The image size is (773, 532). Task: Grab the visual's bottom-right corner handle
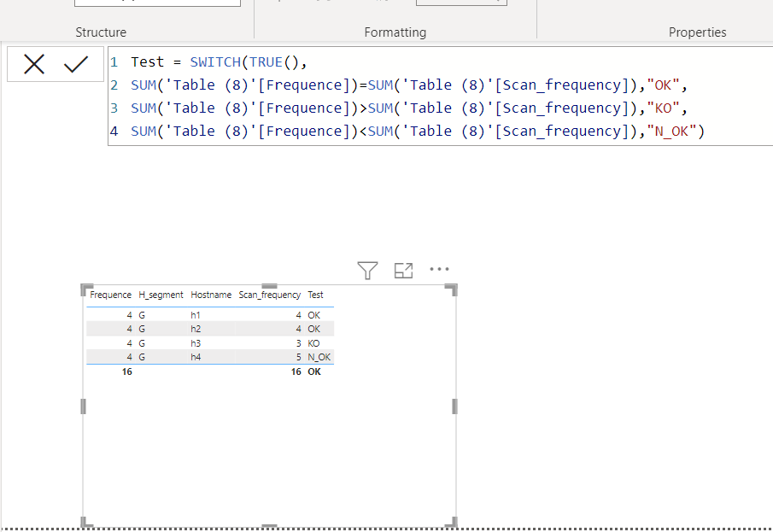[452, 522]
